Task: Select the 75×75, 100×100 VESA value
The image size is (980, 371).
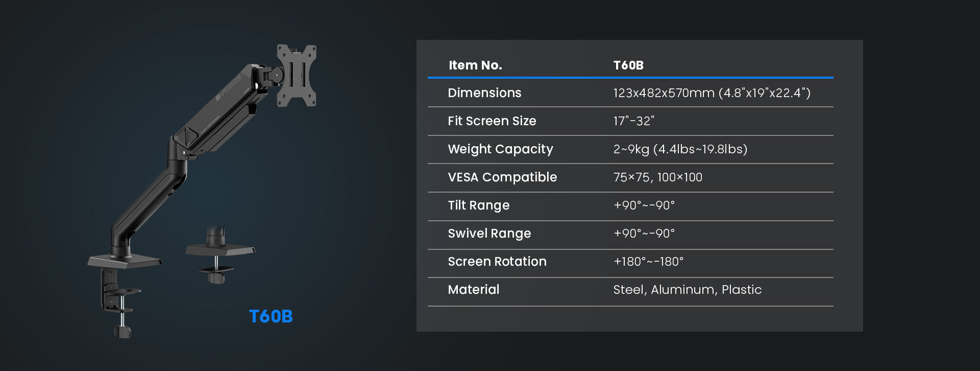Action: (657, 177)
